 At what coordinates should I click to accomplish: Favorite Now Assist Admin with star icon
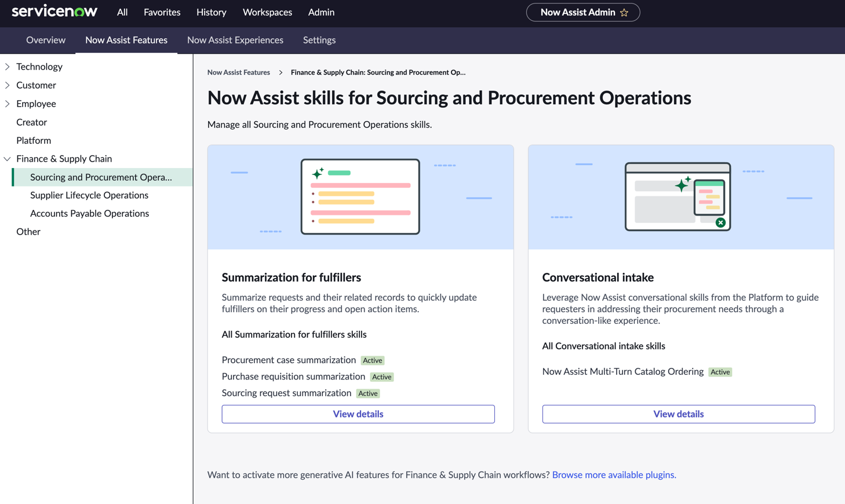tap(624, 12)
